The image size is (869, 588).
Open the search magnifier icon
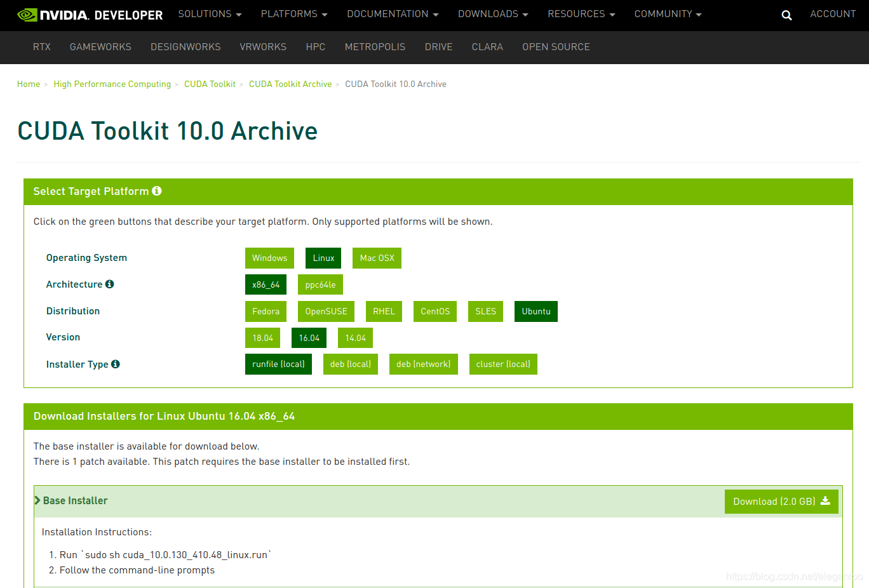tap(786, 15)
